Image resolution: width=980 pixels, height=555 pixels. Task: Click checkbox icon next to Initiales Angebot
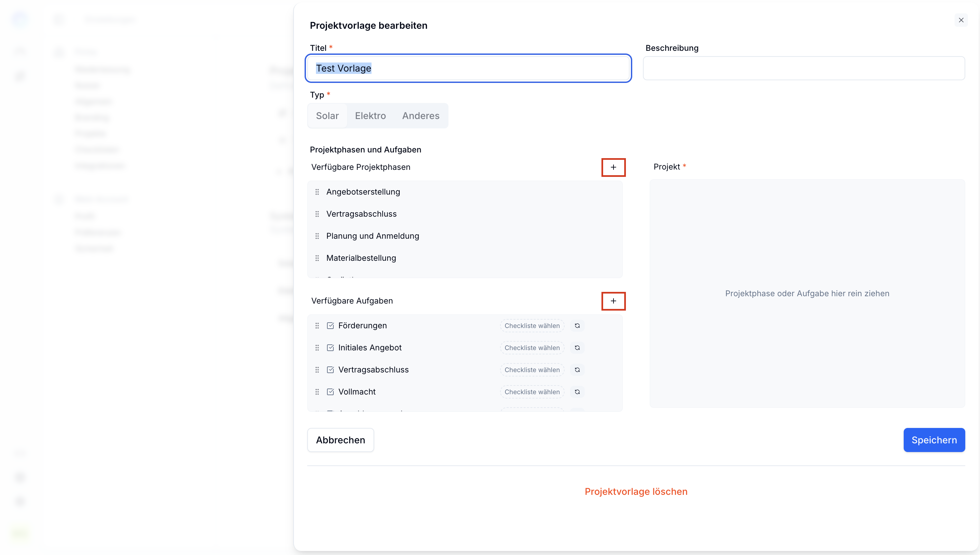point(330,348)
